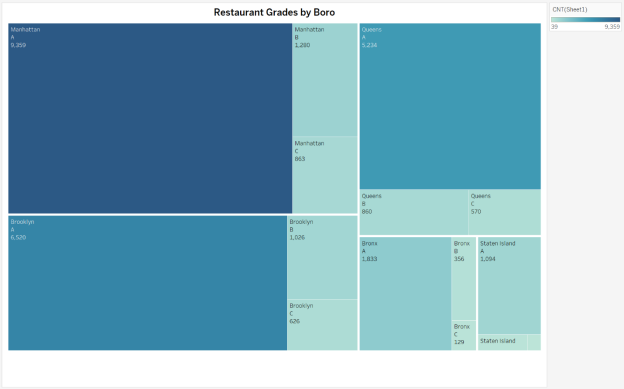
Task: Select the Brooklyn C 626 tile
Action: click(x=322, y=325)
